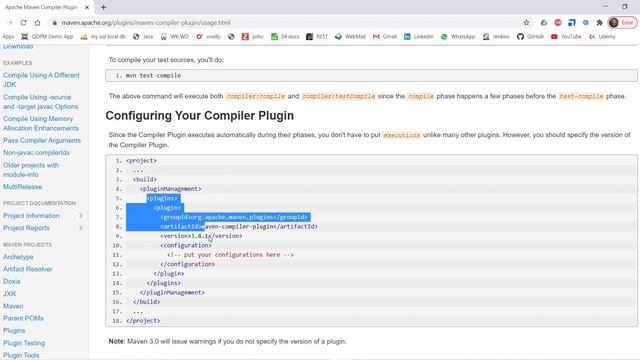Click the mvn test-compile code line
Screen dimensions: 640x360
(153, 76)
